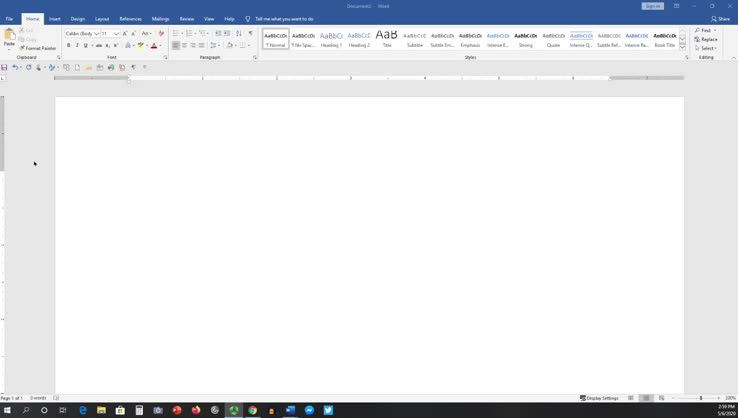Switch to the Design tab
738x418 pixels.
click(x=78, y=19)
